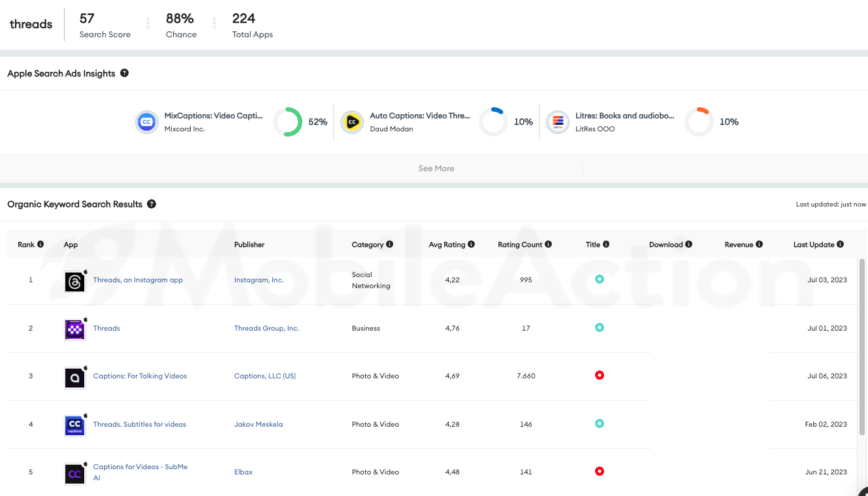Click the Last Update info icon
The width and height of the screenshot is (868, 496).
tap(841, 244)
